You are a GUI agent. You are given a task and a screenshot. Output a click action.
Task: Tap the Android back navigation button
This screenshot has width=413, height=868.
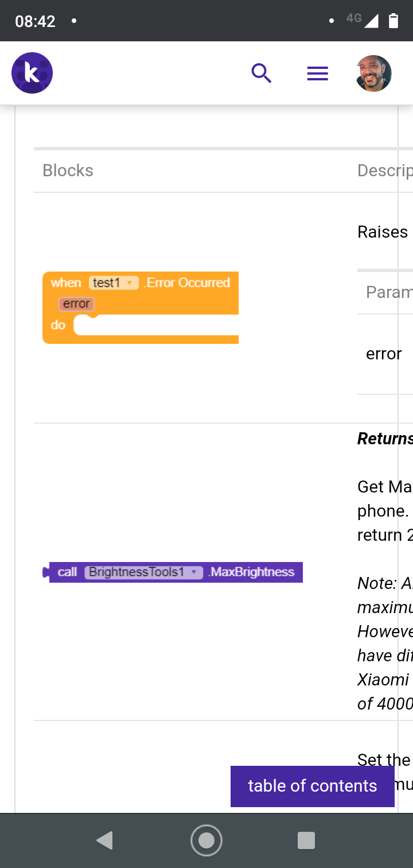tap(104, 840)
